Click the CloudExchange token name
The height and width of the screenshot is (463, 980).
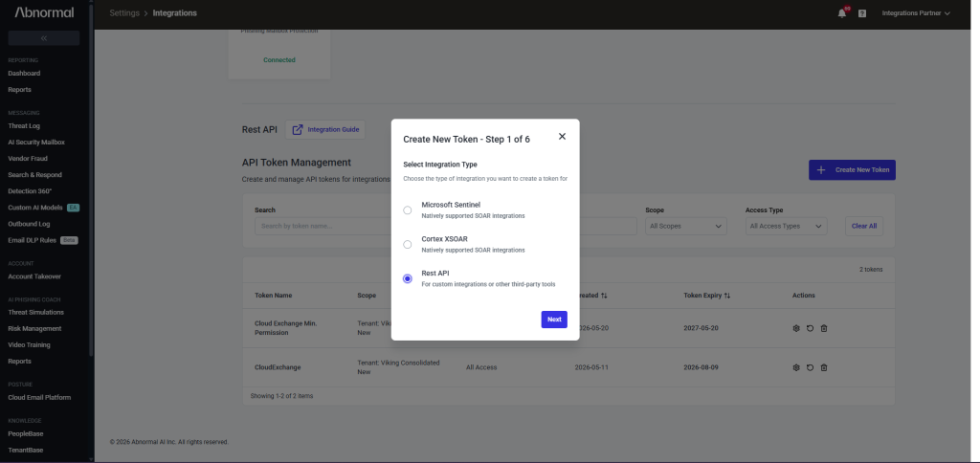[278, 367]
